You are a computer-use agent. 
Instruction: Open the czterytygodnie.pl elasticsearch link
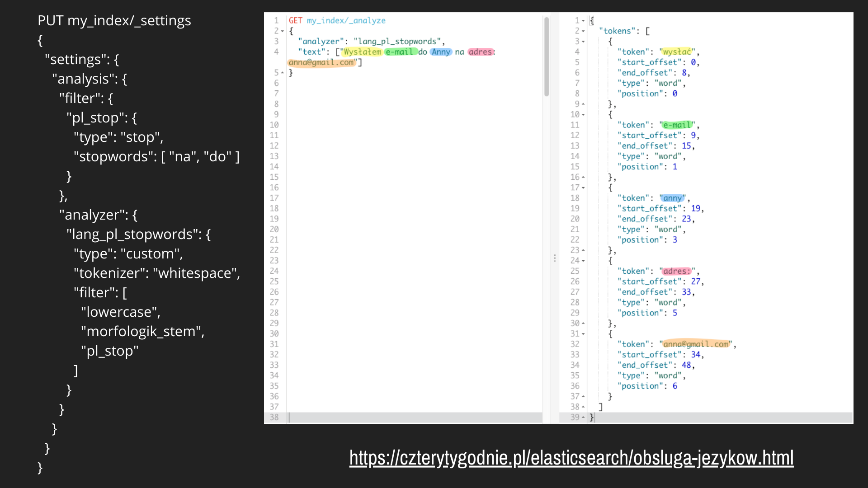571,458
